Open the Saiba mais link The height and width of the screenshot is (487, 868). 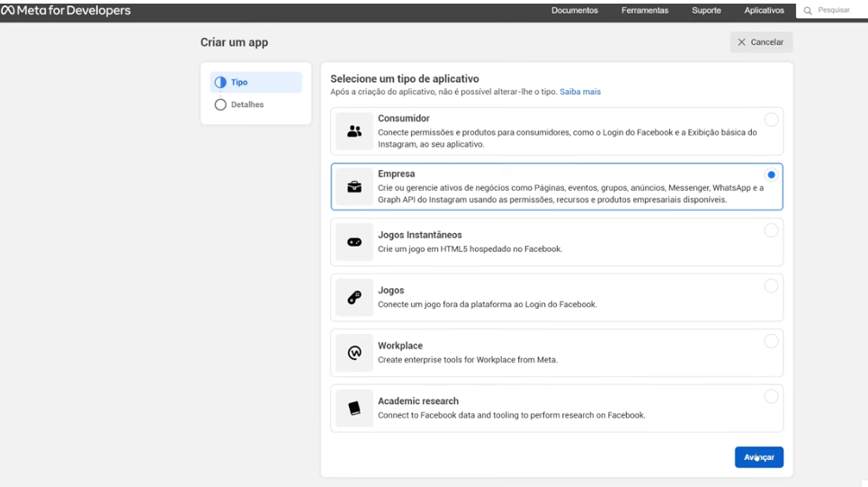[x=580, y=92]
